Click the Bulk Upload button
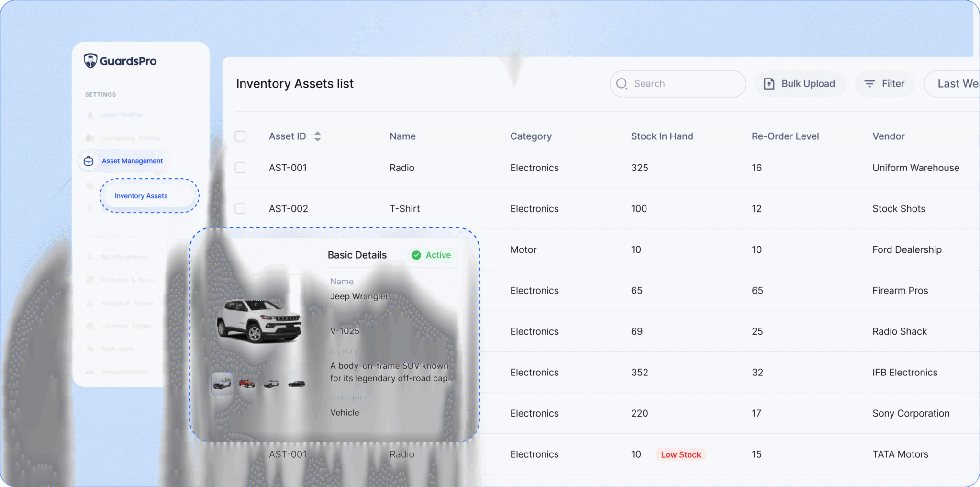The height and width of the screenshot is (487, 980). pyautogui.click(x=800, y=84)
